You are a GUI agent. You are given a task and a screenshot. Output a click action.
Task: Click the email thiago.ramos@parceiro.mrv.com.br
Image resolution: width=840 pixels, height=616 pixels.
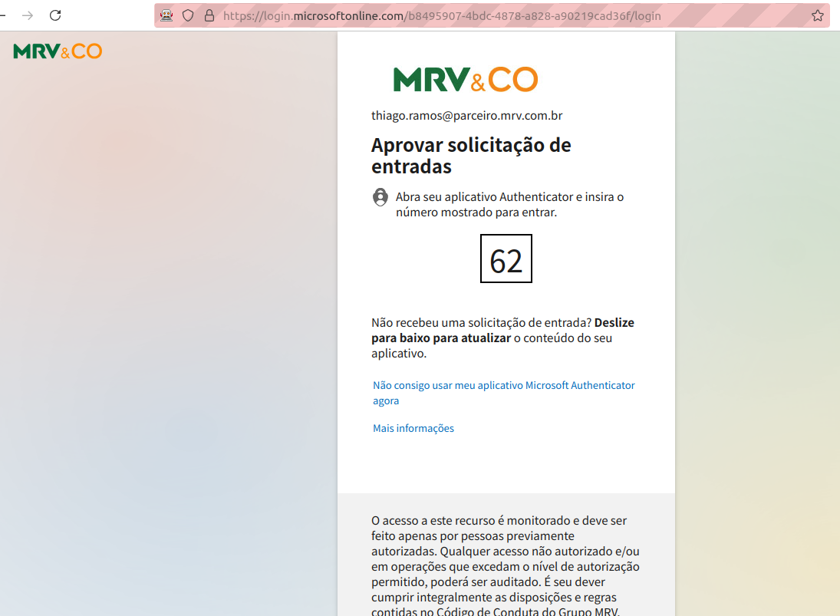coord(467,116)
